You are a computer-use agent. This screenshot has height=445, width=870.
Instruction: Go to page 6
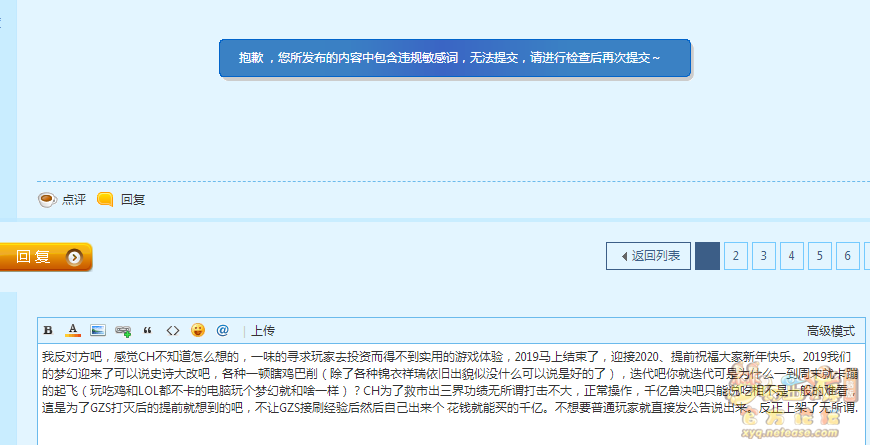[x=847, y=256]
